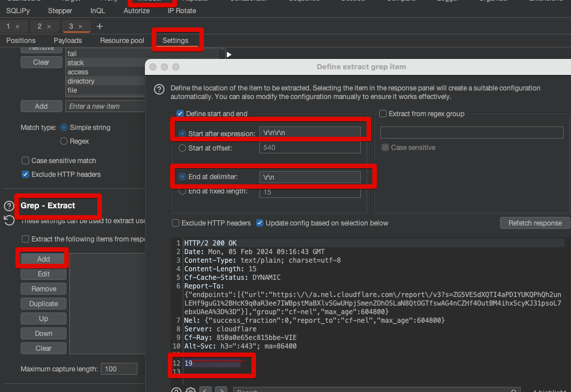
Task: Switch to the SQLiPy tab
Action: (x=18, y=11)
